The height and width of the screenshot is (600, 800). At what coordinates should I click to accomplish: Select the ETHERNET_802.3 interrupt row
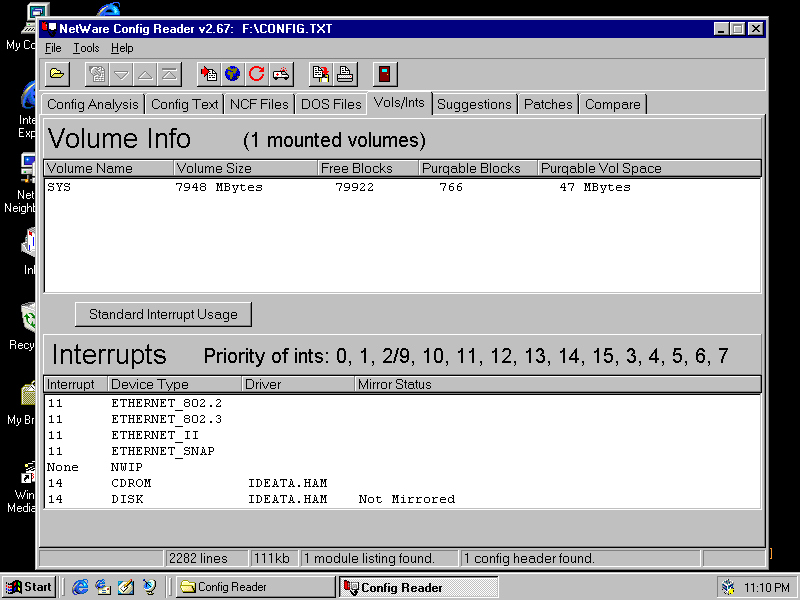403,419
